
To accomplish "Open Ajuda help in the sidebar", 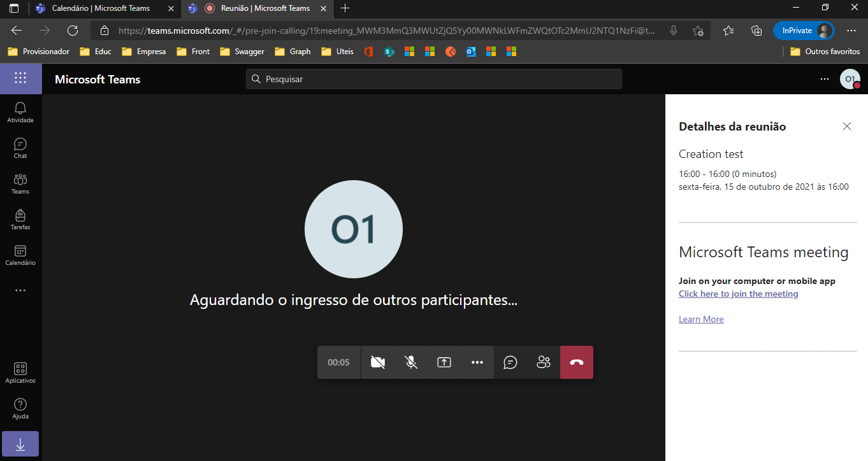I will tap(20, 409).
